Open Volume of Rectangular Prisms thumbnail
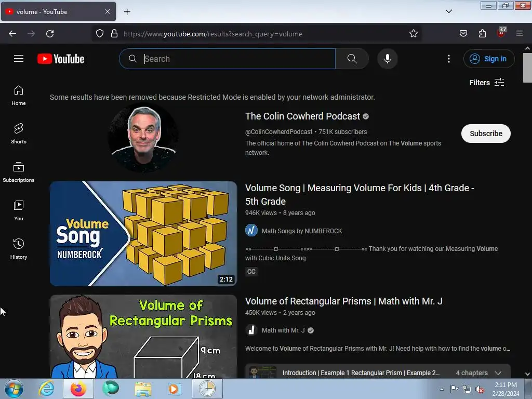The image size is (532, 399). 143,337
